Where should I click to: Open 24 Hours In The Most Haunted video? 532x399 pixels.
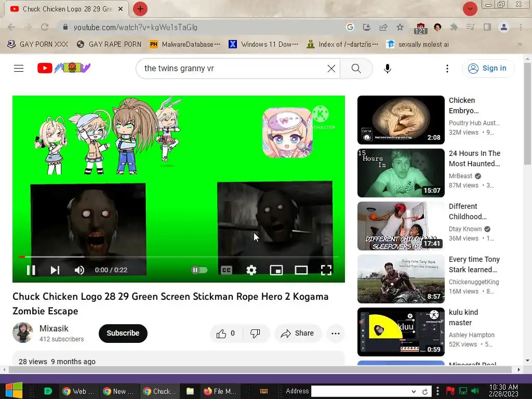(x=401, y=172)
